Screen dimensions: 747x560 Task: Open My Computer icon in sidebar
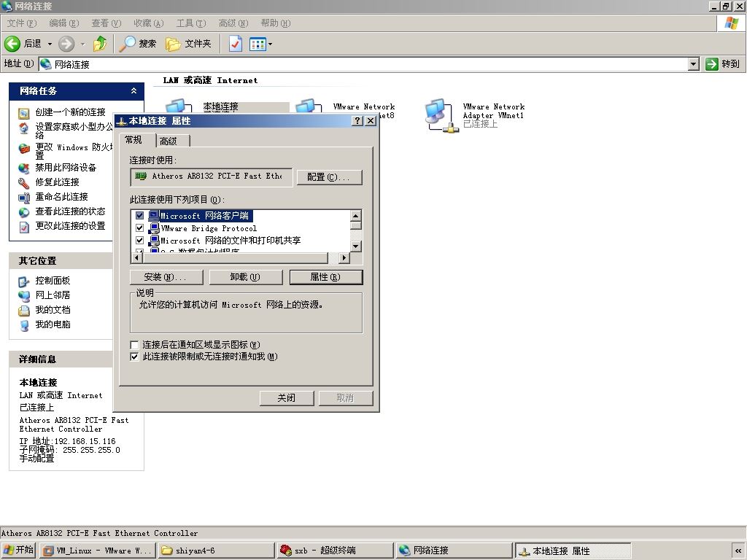[24, 326]
